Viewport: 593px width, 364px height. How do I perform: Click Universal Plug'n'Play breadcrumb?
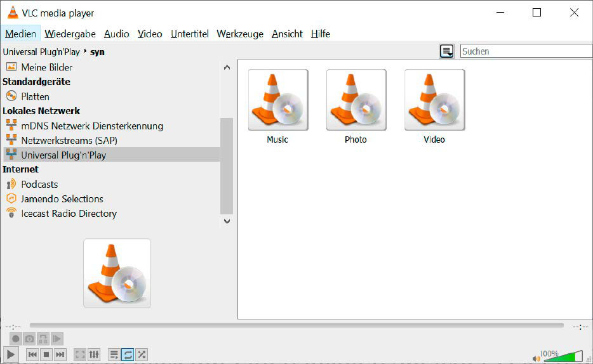point(41,52)
